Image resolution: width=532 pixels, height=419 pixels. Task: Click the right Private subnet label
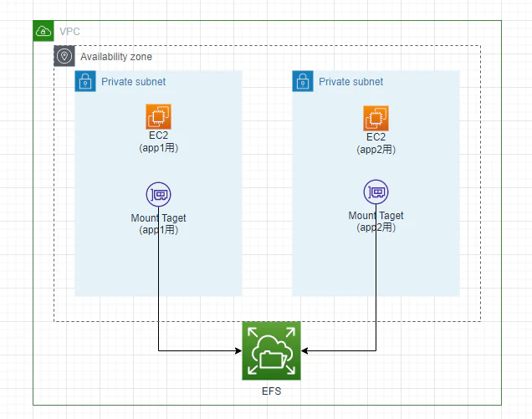[350, 82]
